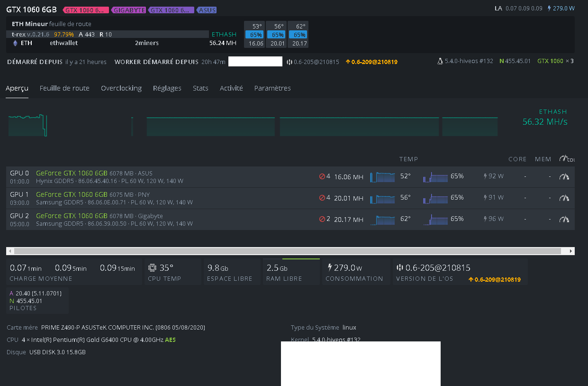The height and width of the screenshot is (386, 588).
Task: Click the CPU chip icon beside 35°
Action: coord(152,267)
